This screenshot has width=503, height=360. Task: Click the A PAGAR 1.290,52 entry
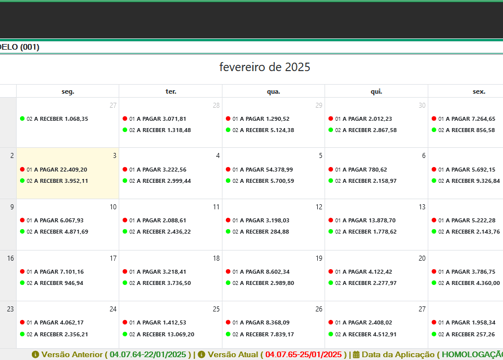coord(257,119)
